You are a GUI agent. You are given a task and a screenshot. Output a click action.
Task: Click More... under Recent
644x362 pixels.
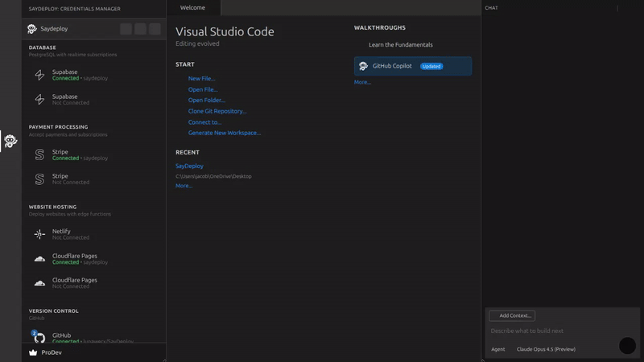[184, 186]
